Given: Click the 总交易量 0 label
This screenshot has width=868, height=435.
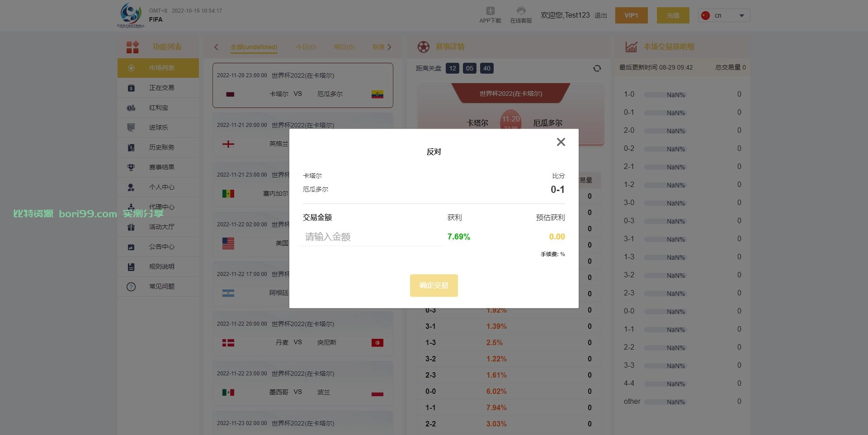Looking at the screenshot, I should 731,67.
